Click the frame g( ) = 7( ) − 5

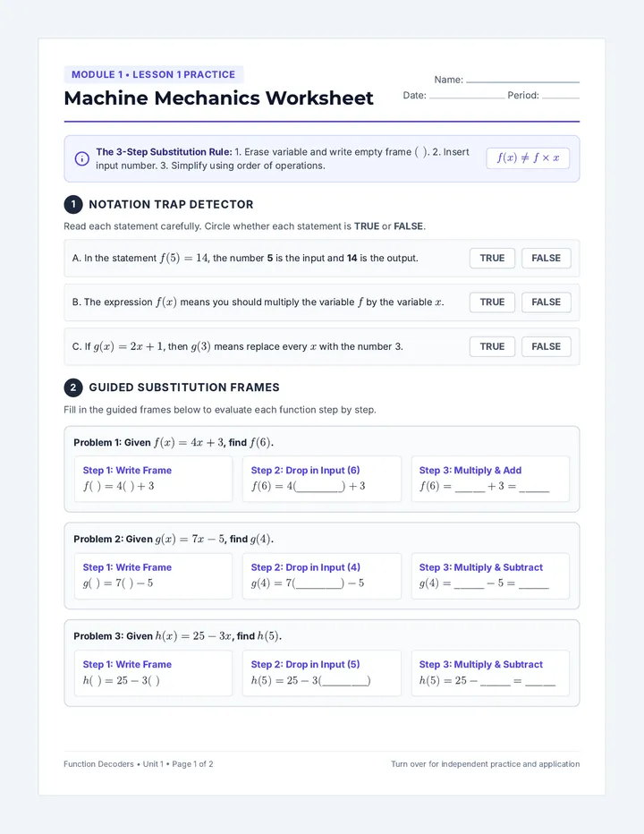[x=118, y=583]
